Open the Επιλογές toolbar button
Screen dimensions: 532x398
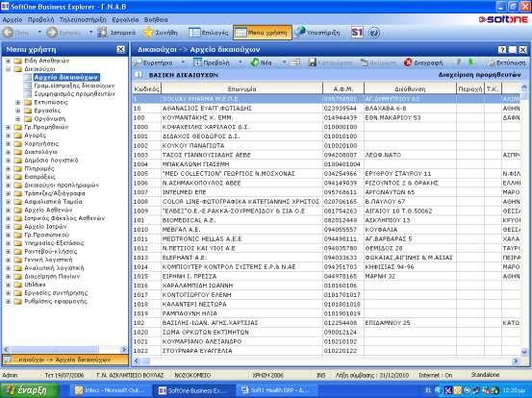point(209,33)
